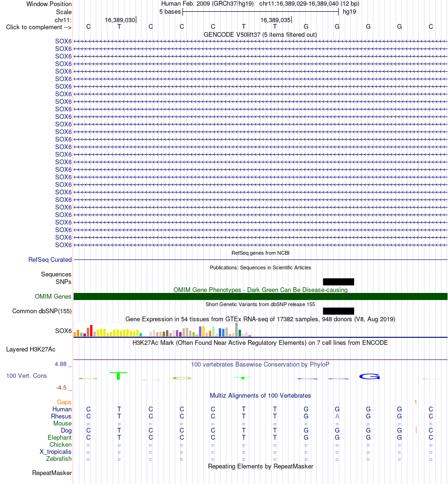Click the Chicken alignment row label
Image resolution: width=448 pixels, height=484 pixels.
coord(60,444)
